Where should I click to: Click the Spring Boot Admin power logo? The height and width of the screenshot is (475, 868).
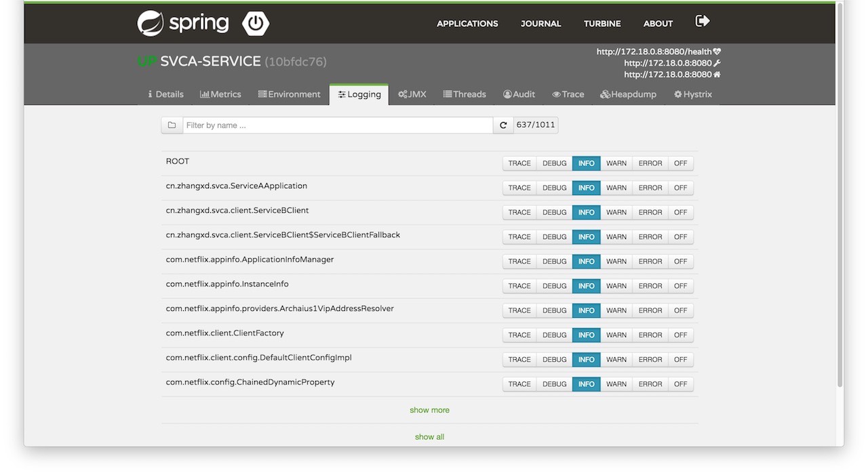255,23
